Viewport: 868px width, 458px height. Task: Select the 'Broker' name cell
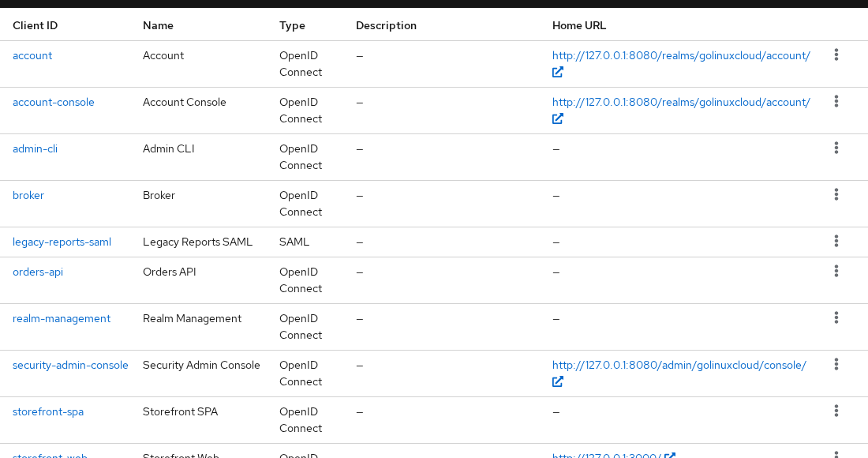tap(159, 195)
